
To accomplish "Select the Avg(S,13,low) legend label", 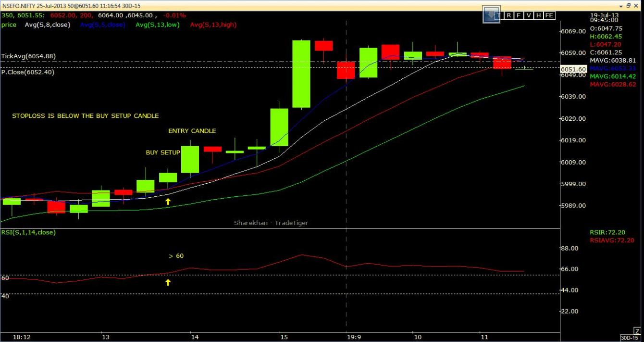I will click(x=158, y=25).
